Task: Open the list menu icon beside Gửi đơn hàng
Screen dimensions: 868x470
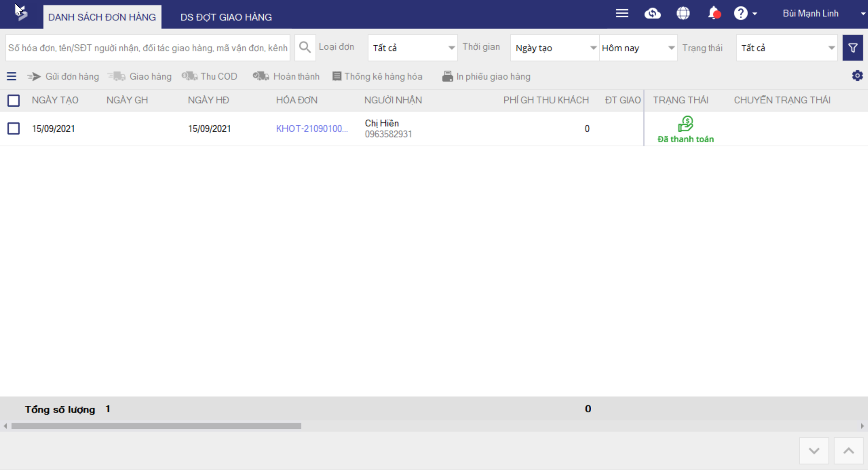Action: [12, 76]
